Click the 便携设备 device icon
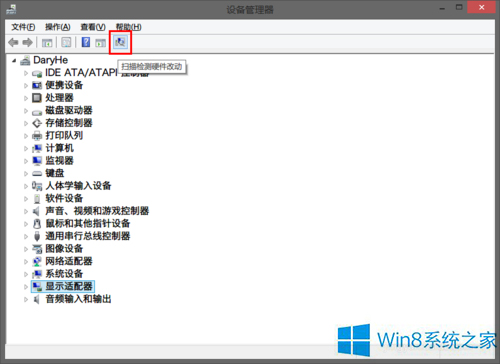This screenshot has height=364, width=500. tap(37, 85)
